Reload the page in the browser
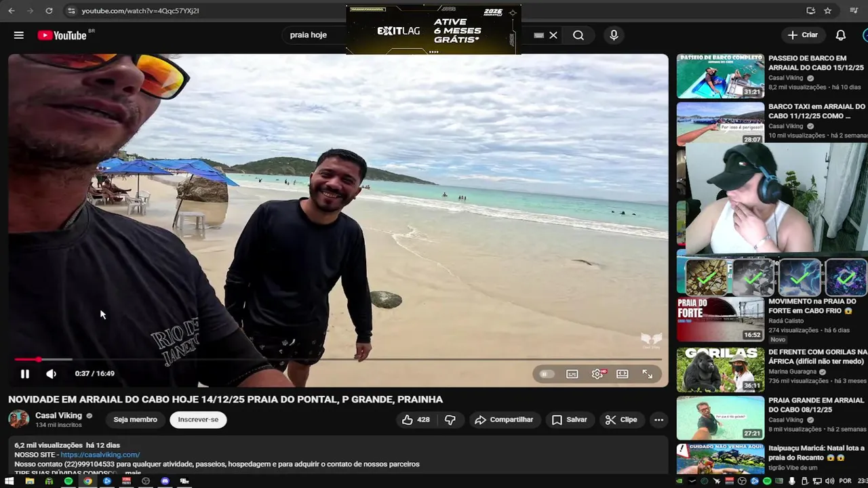Image resolution: width=868 pixels, height=488 pixels. tap(49, 11)
